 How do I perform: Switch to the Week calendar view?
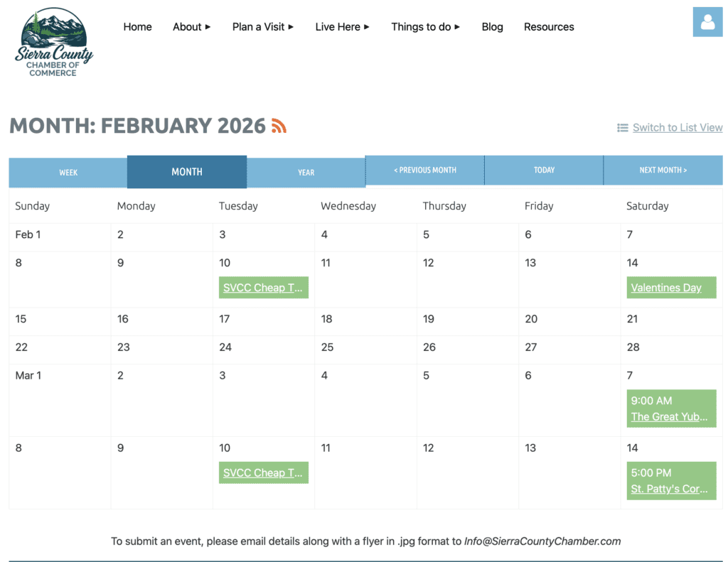68,172
